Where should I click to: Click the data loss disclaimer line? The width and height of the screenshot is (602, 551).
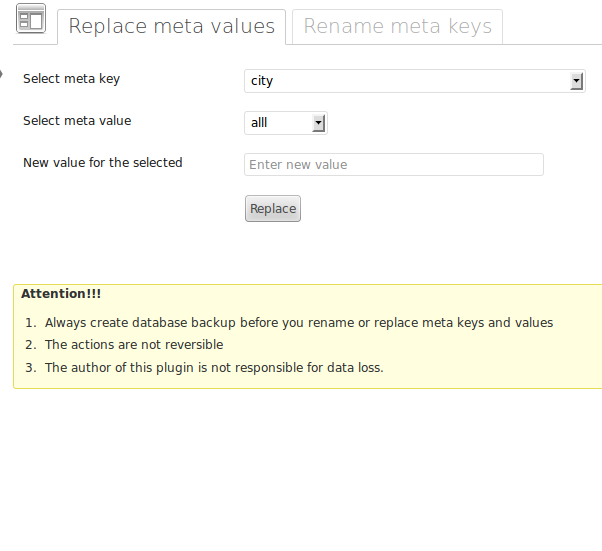tap(214, 368)
